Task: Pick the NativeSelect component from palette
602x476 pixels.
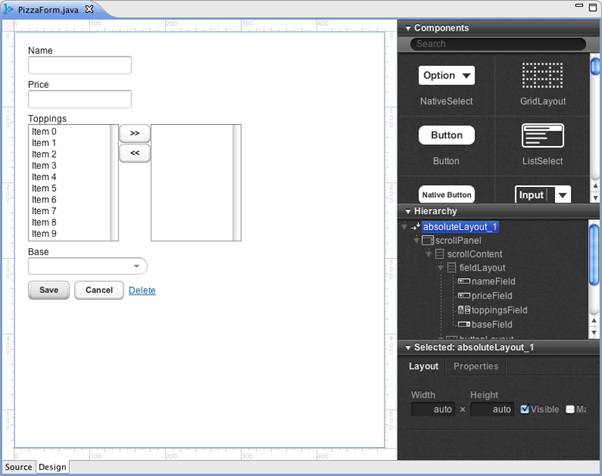Action: 446,76
